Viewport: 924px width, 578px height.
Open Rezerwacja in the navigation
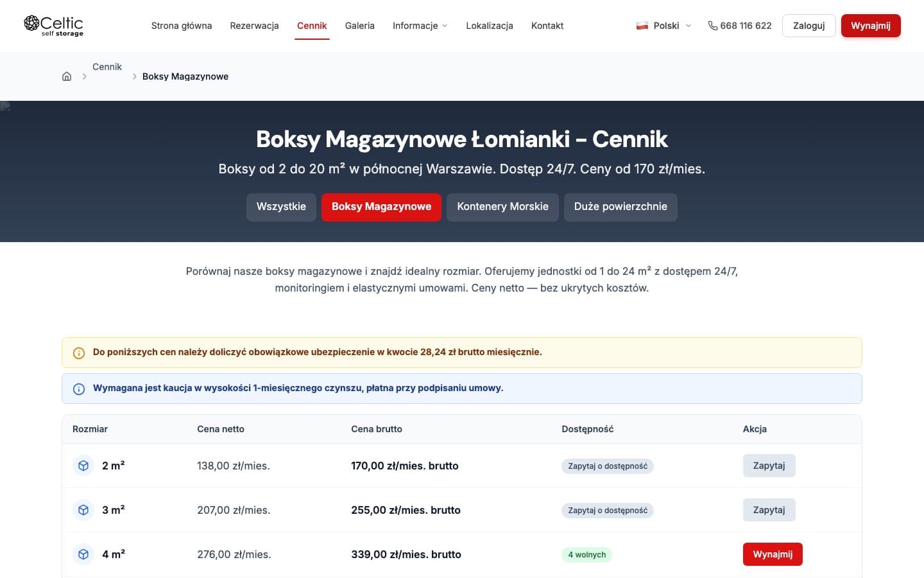tap(254, 26)
